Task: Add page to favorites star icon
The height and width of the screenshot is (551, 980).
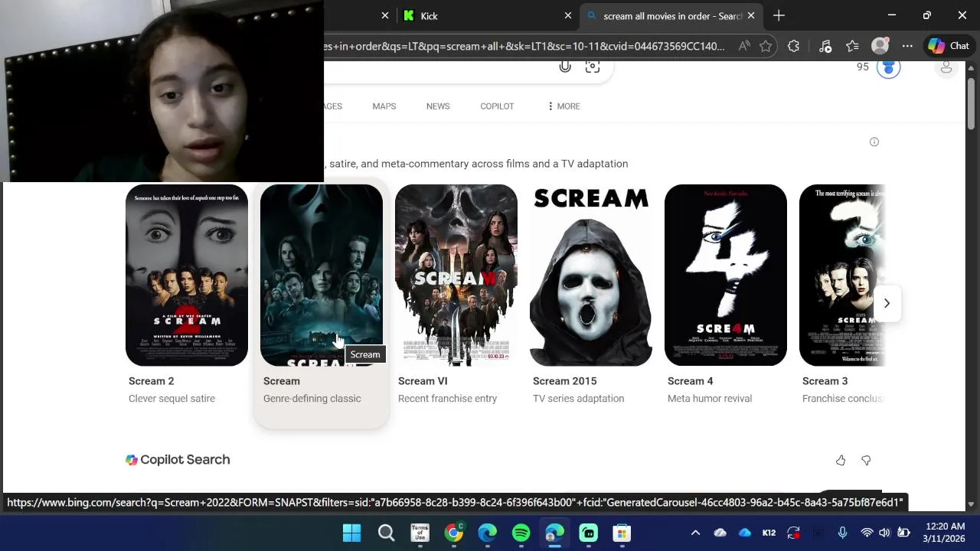Action: [766, 46]
